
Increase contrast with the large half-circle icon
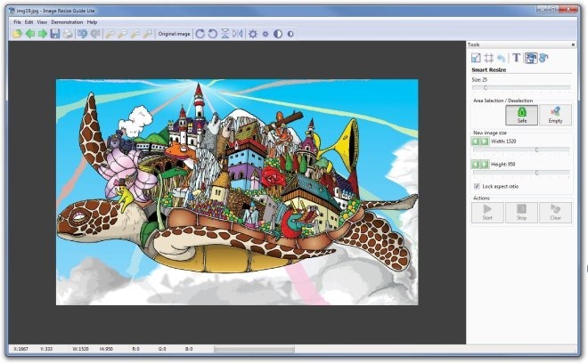[x=278, y=34]
